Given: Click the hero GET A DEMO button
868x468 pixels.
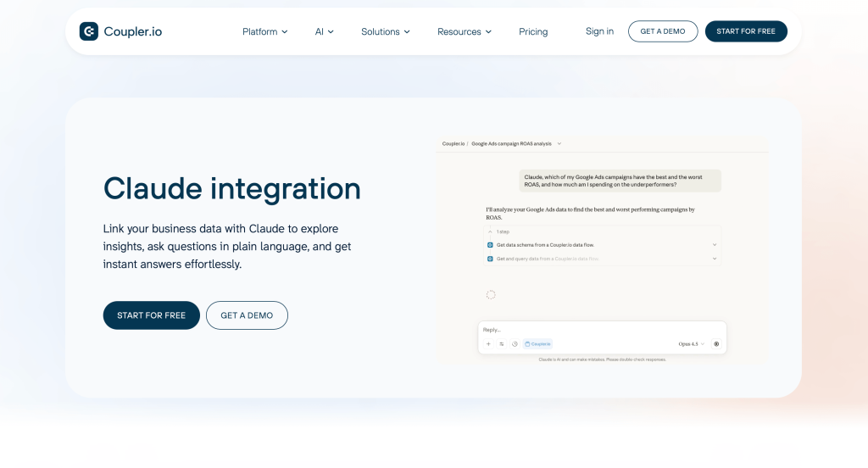Looking at the screenshot, I should 247,315.
